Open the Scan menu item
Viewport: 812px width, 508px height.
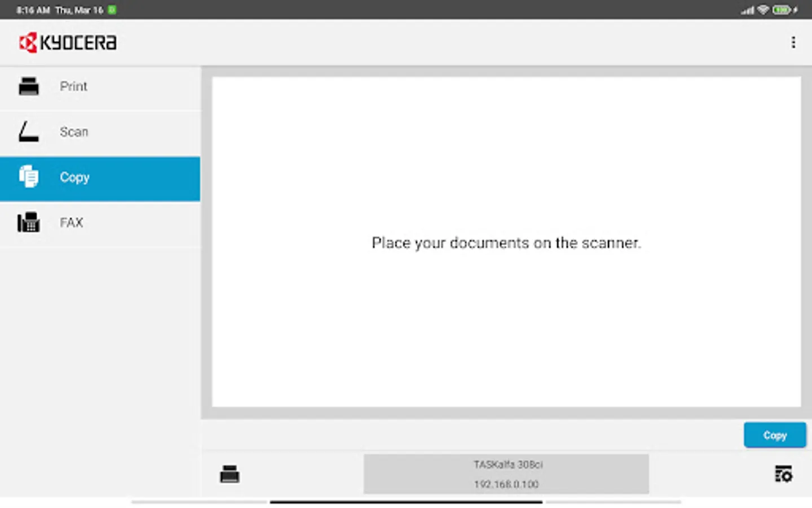100,133
